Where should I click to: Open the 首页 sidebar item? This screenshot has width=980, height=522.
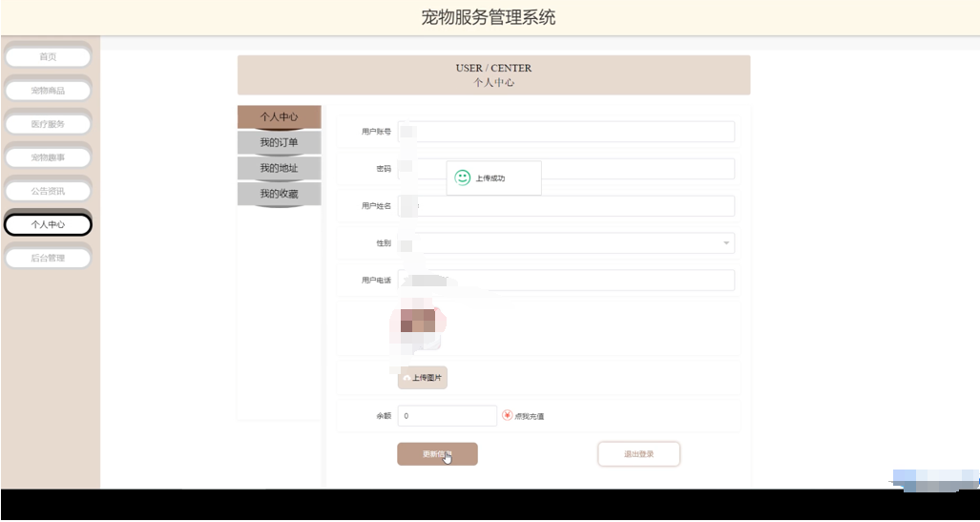pyautogui.click(x=48, y=57)
